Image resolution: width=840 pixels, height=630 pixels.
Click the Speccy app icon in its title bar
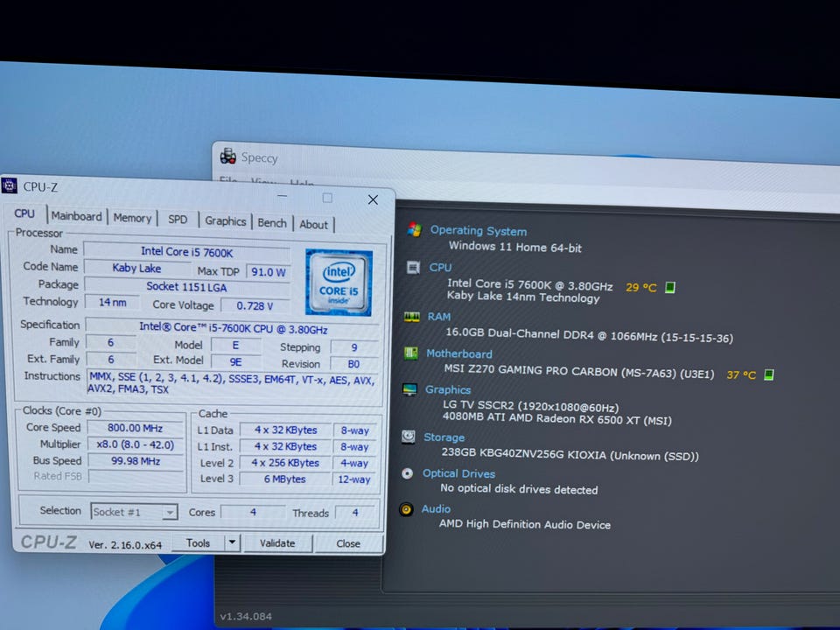coord(227,156)
